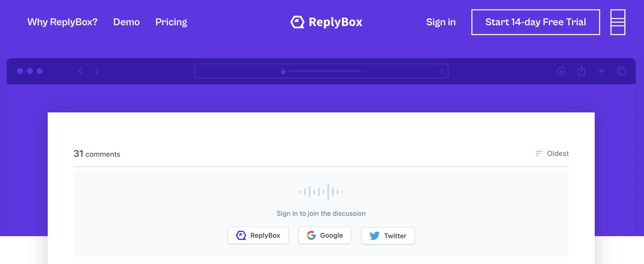Sign in with Google
This screenshot has height=264, width=644.
(x=325, y=235)
